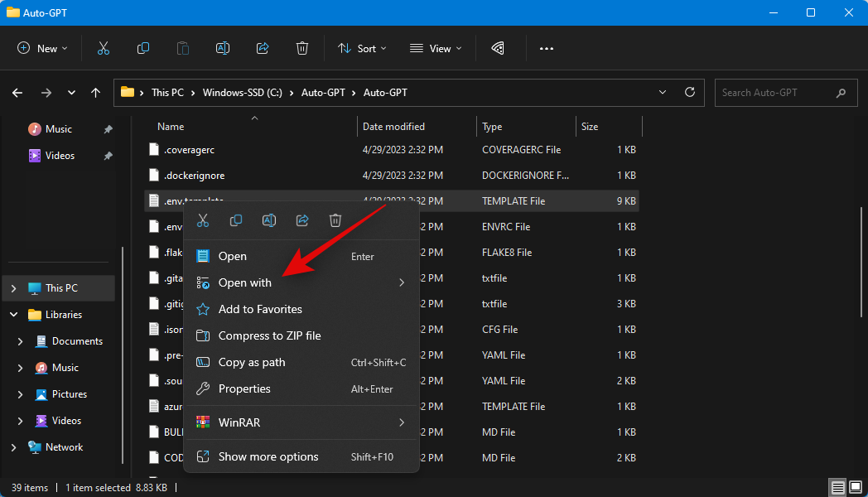This screenshot has height=497, width=868.
Task: Choose Open with in the context menu
Action: 301,282
